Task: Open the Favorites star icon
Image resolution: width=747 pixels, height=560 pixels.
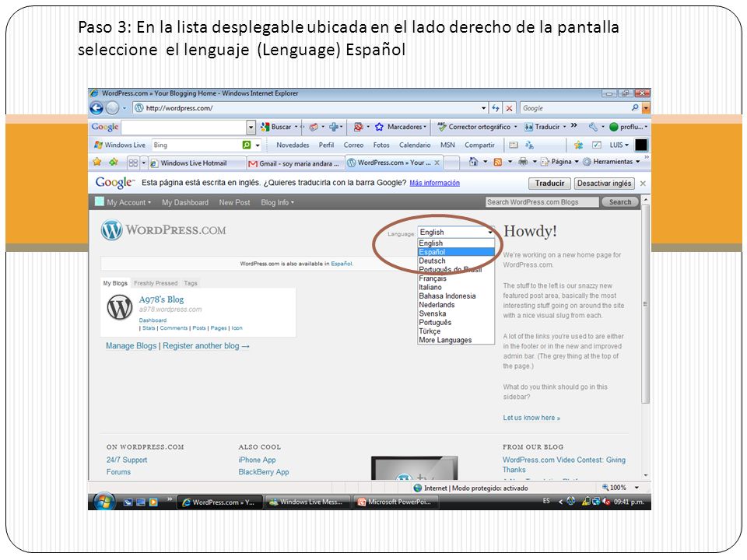Action: point(97,162)
